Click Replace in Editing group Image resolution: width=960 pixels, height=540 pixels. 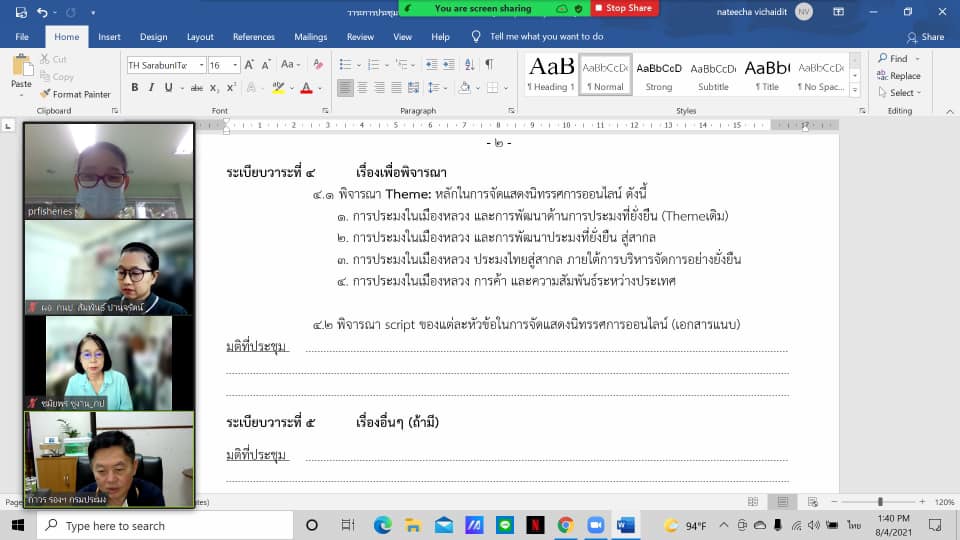(899, 75)
